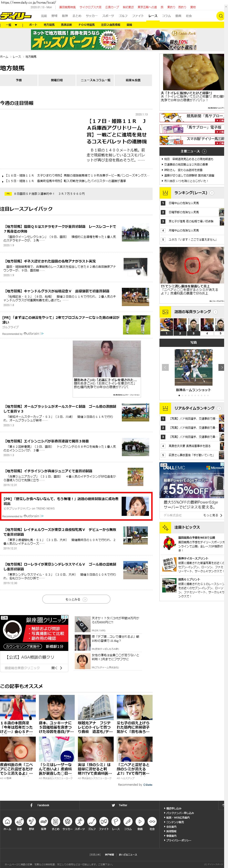
Task: Open 神戸新聞 link in footer
Action: 109,855
